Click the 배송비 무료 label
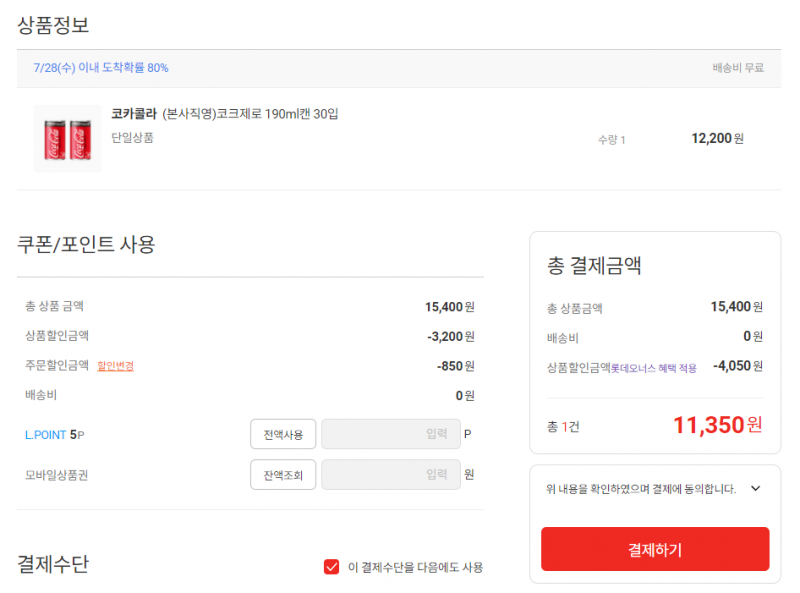The height and width of the screenshot is (593, 800). click(738, 68)
